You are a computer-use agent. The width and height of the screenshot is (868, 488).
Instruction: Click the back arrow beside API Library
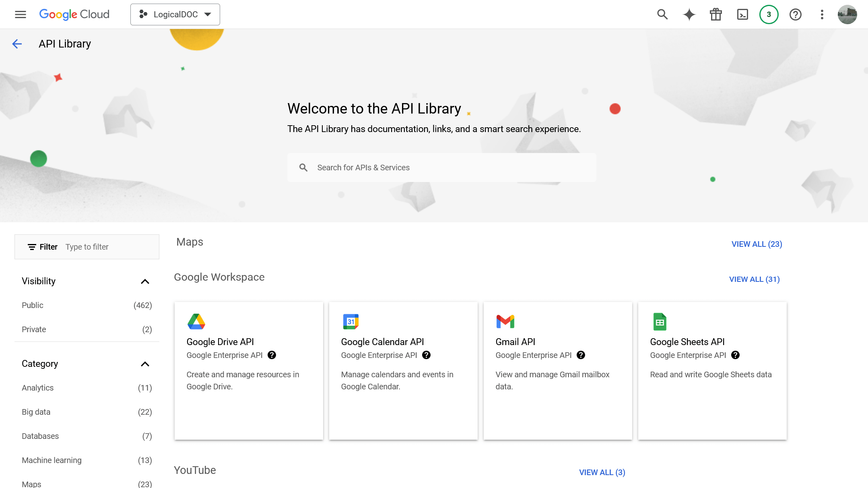pos(17,44)
